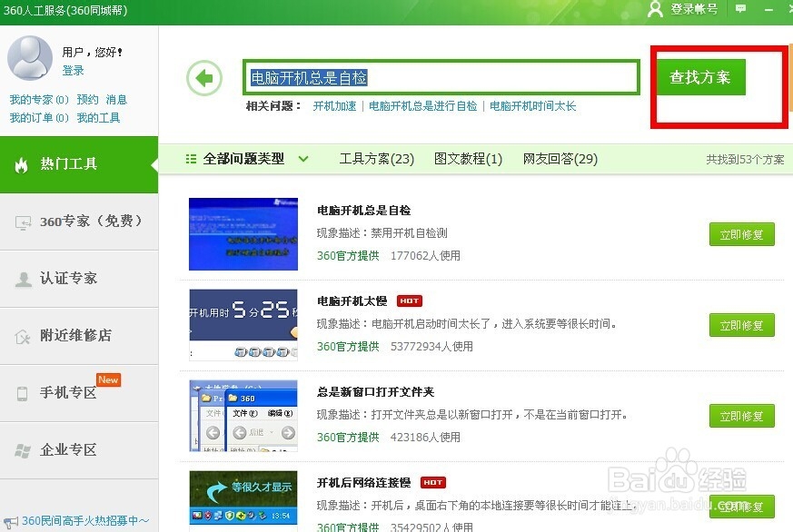Image resolution: width=793 pixels, height=532 pixels.
Task: Click the 53772934人使用 usage count
Action: click(x=431, y=347)
